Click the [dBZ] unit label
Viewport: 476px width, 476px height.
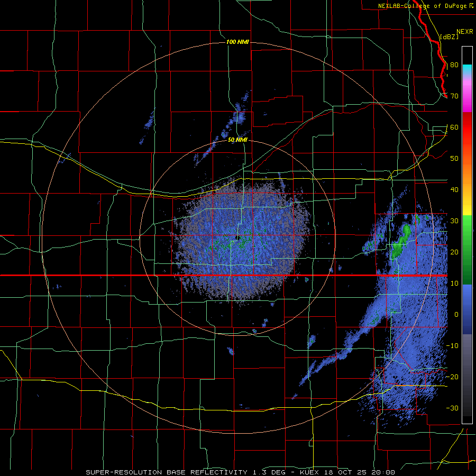pos(449,36)
